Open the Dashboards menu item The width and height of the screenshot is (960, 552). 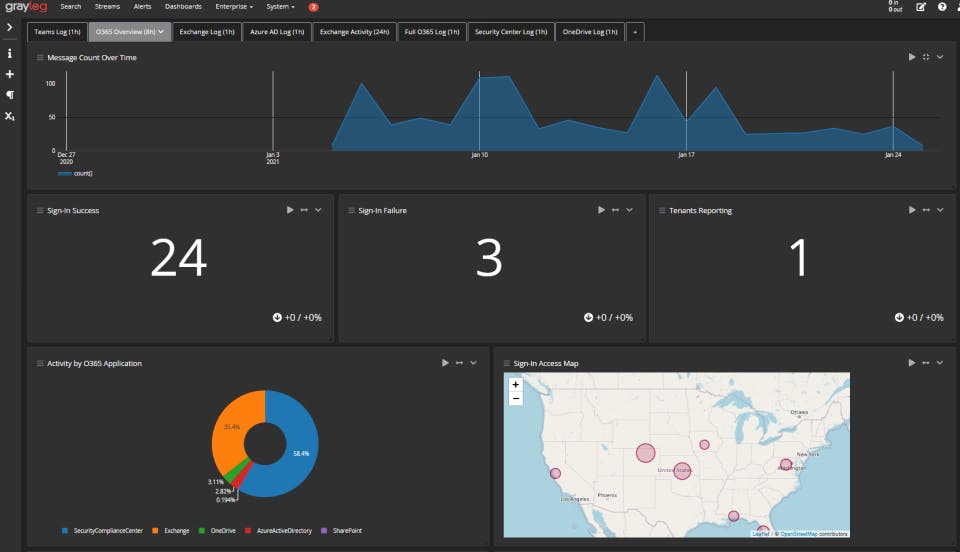(183, 7)
